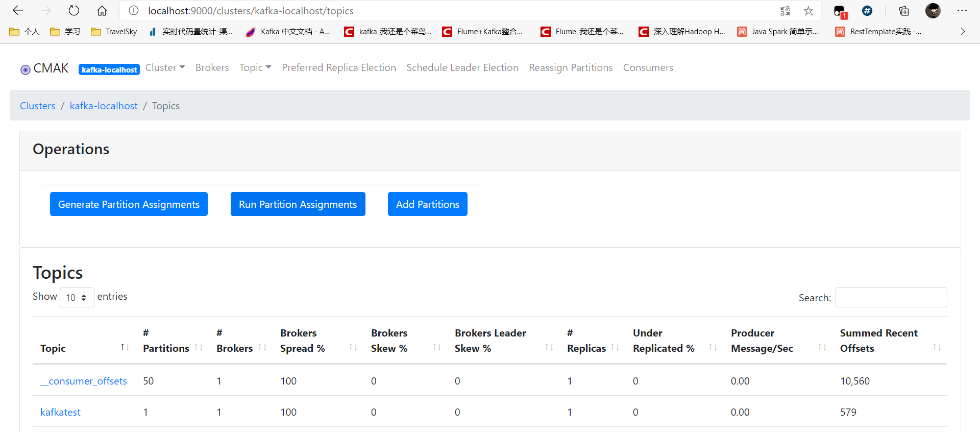The width and height of the screenshot is (980, 432).
Task: Click the user profile avatar icon
Action: (x=933, y=11)
